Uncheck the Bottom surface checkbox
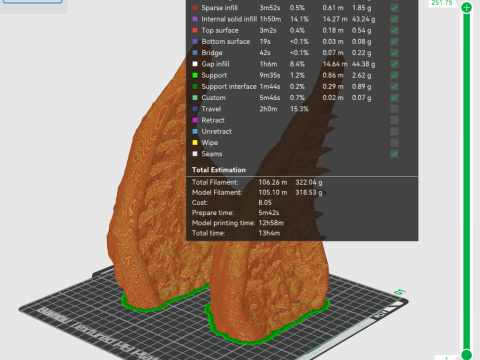480x360 pixels. coord(394,42)
